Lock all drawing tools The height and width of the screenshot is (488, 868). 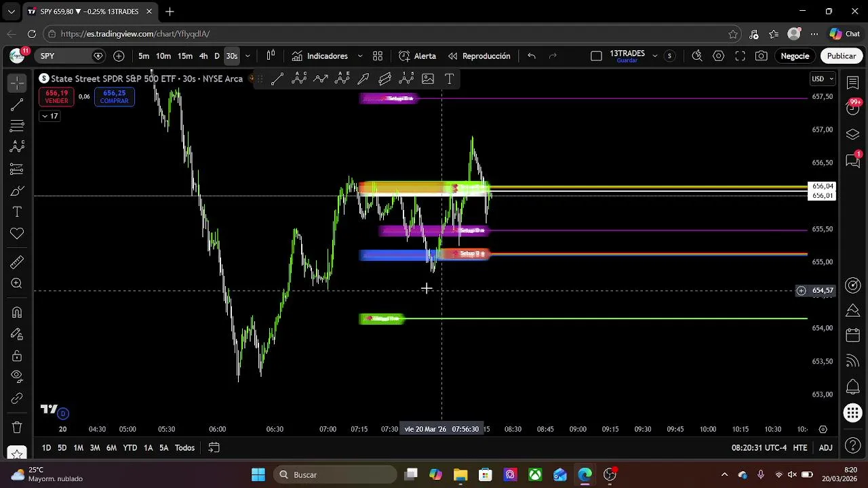17,356
